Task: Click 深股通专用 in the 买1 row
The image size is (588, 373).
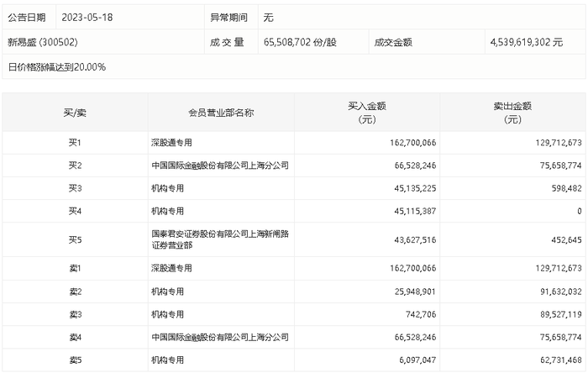Action: pos(171,143)
